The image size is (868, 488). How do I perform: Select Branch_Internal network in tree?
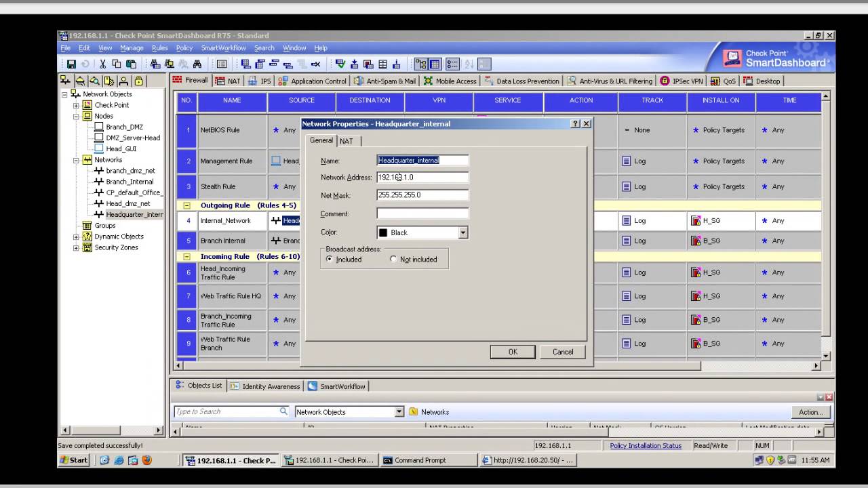[x=130, y=182]
